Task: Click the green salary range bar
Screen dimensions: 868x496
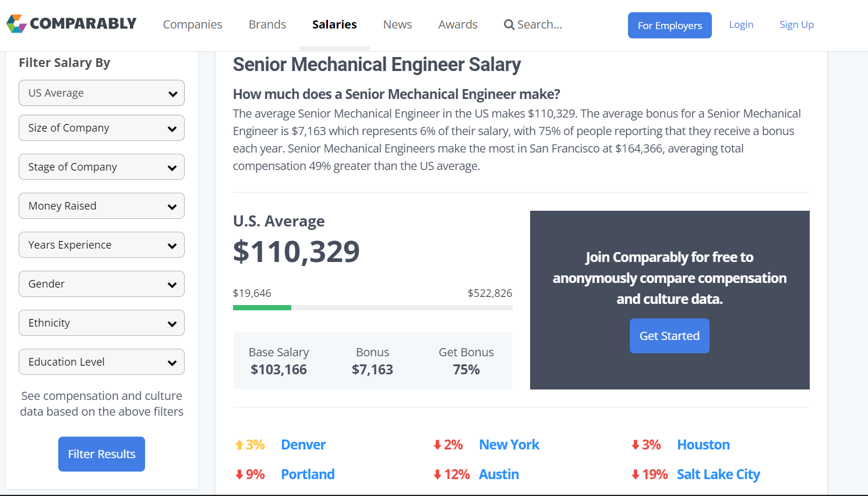Action: click(x=262, y=308)
